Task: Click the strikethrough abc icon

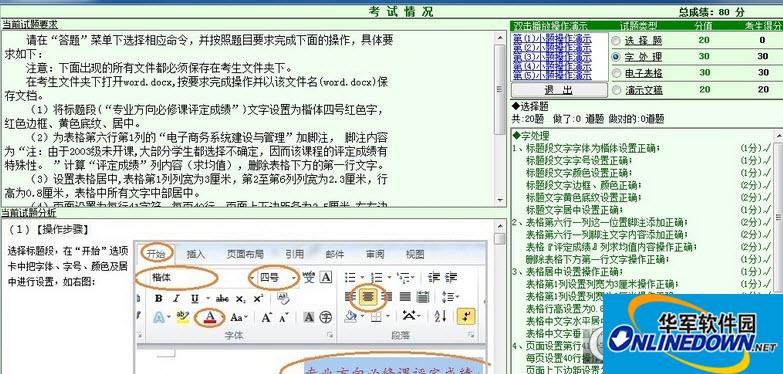Action: 222,299
